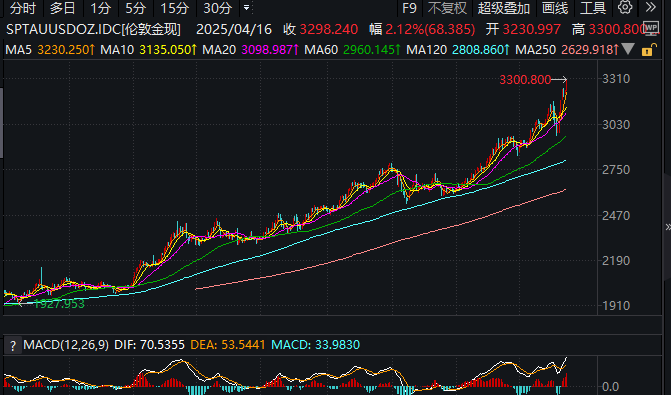Click the 3300.800 high price marker
Screen dimensions: 671x395
525,80
